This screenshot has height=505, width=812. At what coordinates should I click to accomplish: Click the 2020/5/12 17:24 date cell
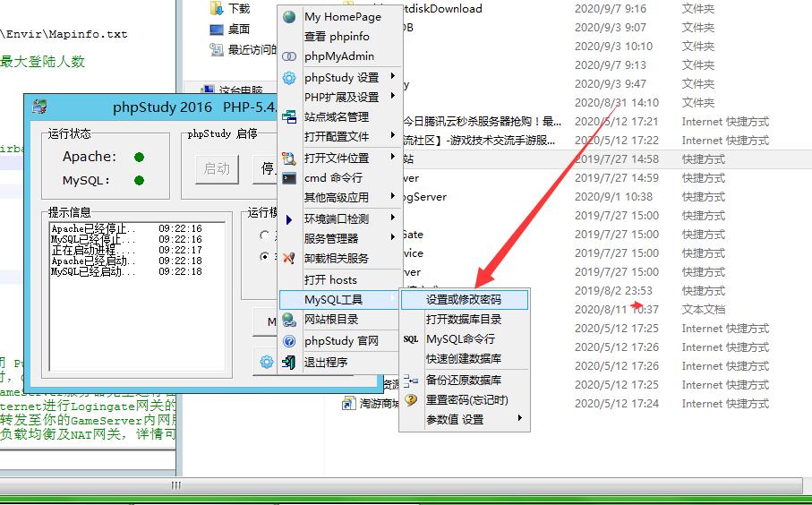pyautogui.click(x=616, y=403)
